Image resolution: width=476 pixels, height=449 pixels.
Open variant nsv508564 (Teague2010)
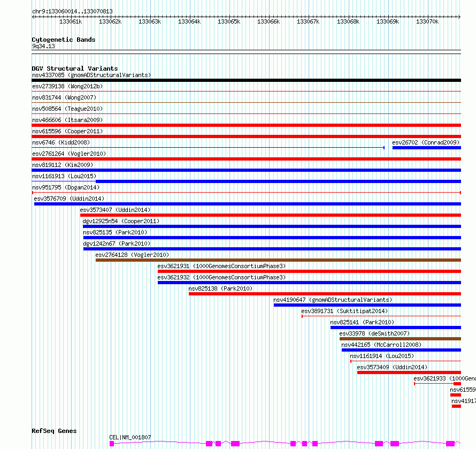pyautogui.click(x=67, y=109)
